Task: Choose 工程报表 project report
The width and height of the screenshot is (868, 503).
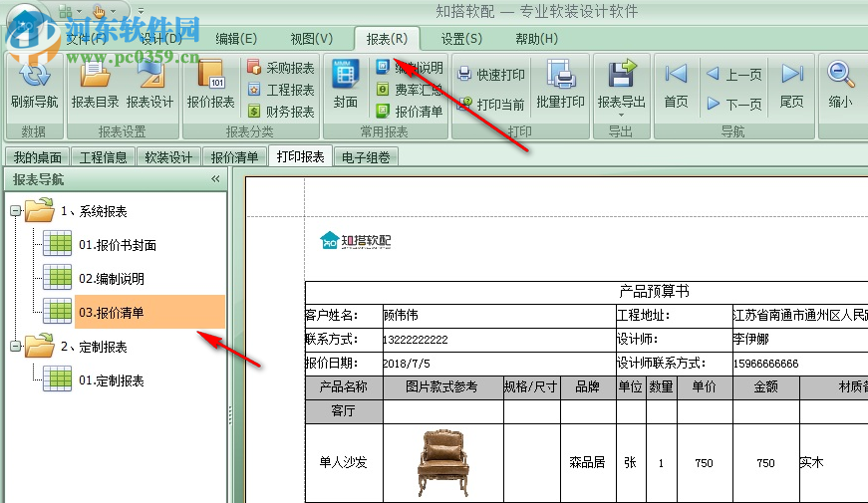Action: (x=281, y=90)
